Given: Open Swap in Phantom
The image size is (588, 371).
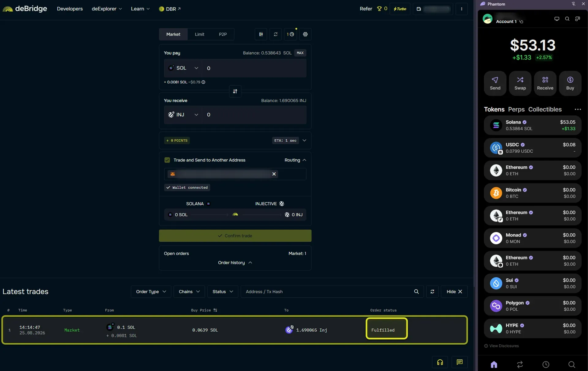Looking at the screenshot, I should pyautogui.click(x=520, y=83).
